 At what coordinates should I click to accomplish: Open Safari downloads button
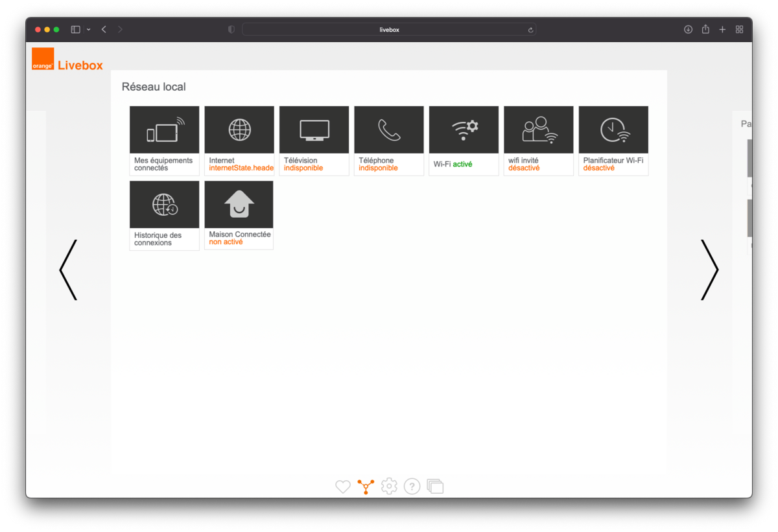click(x=689, y=29)
